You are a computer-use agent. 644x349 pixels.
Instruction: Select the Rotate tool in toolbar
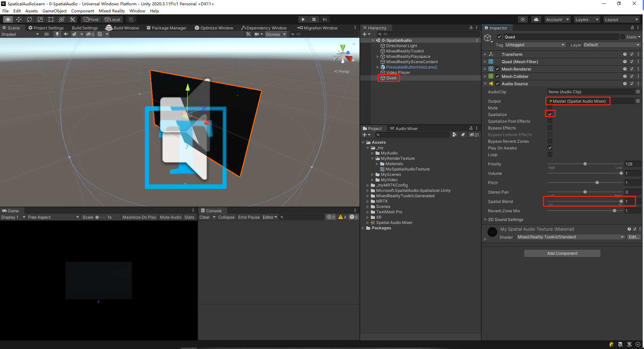[x=29, y=19]
